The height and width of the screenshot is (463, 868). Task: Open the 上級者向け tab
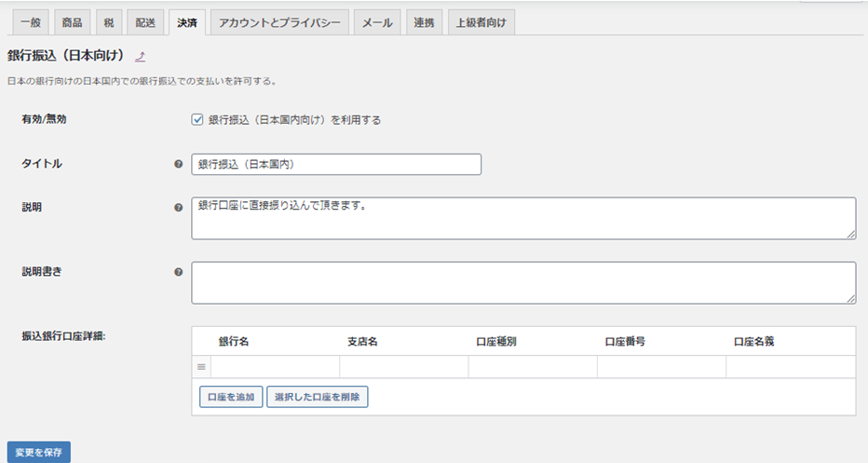click(481, 22)
